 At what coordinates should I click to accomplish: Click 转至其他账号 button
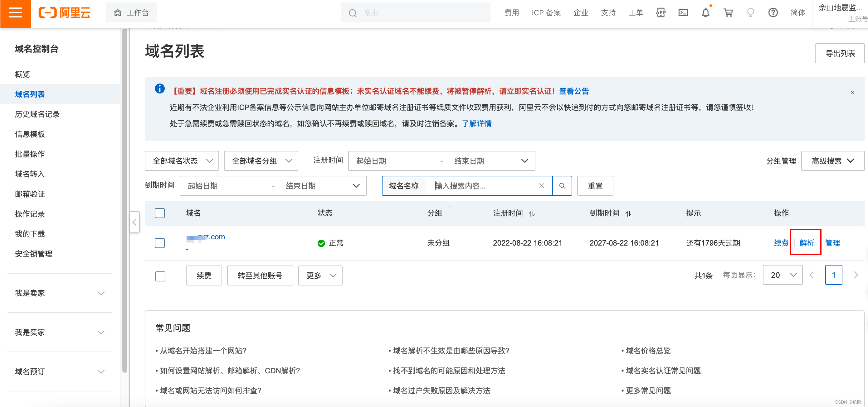click(260, 276)
